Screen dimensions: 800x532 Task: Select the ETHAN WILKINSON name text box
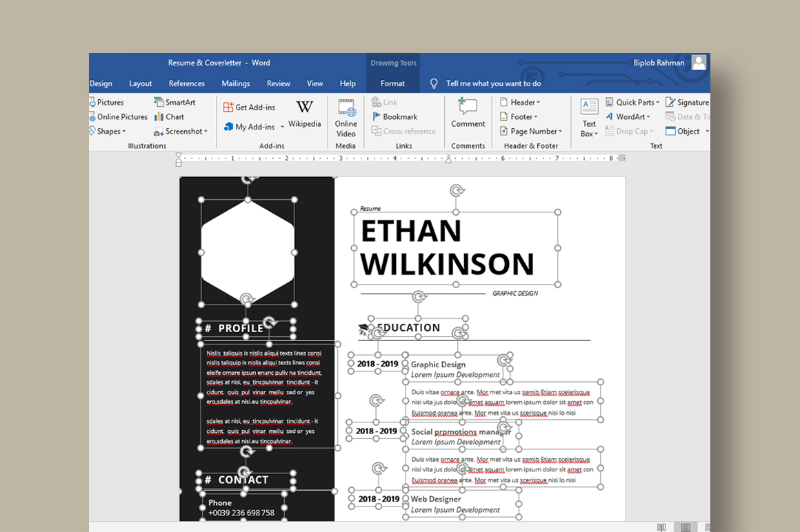456,248
